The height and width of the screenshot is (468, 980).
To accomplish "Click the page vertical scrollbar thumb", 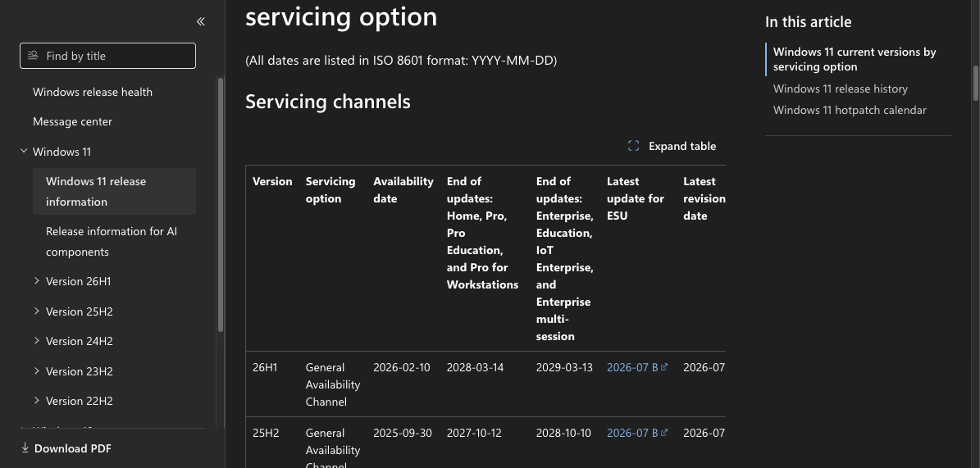I will tap(976, 83).
